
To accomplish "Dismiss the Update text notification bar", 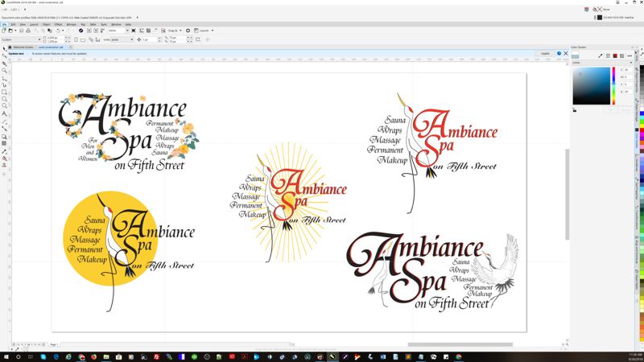I will tap(566, 53).
